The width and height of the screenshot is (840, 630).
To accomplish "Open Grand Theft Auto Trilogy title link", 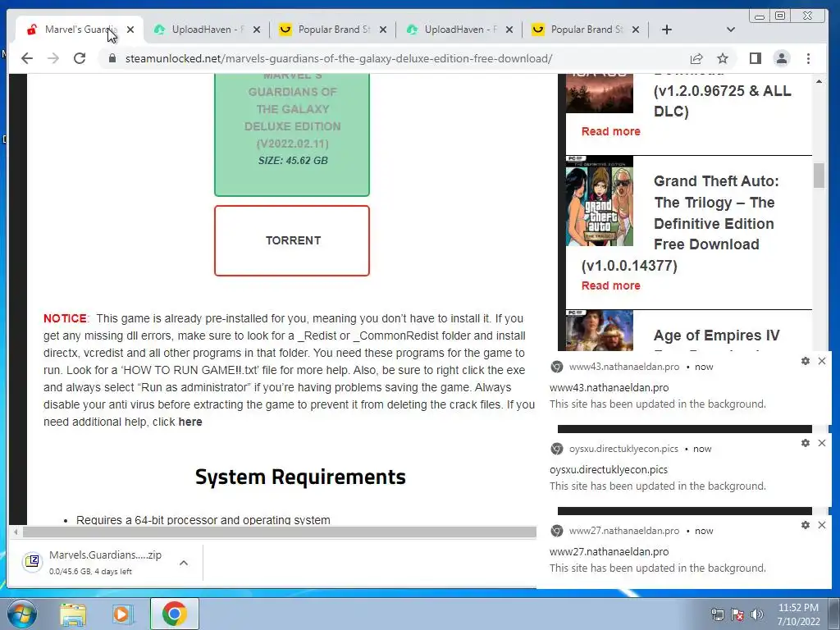I will point(716,212).
